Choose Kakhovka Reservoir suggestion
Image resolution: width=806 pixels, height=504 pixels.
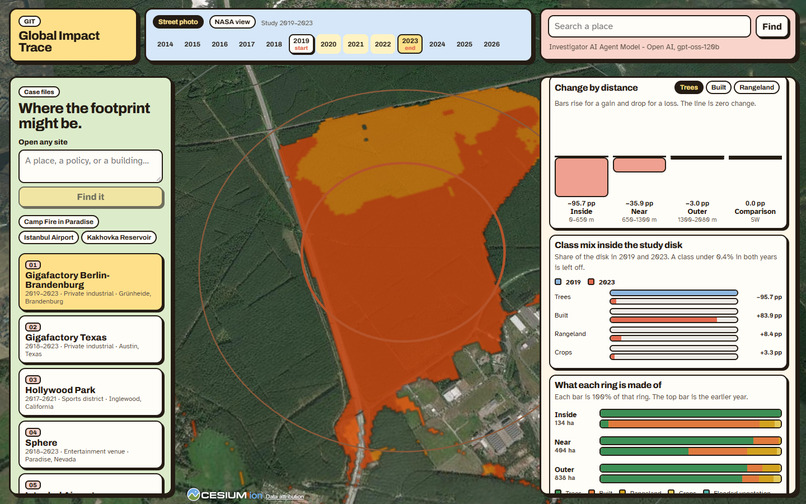119,238
